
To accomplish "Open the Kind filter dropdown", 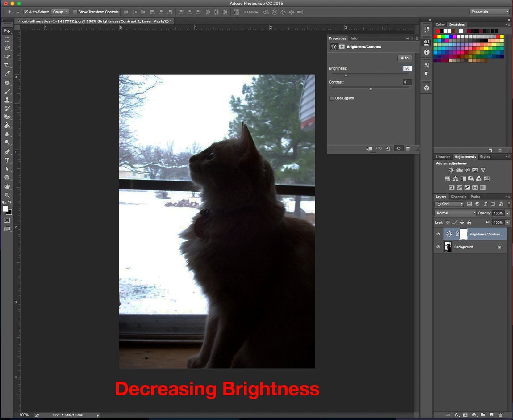I will pos(449,204).
